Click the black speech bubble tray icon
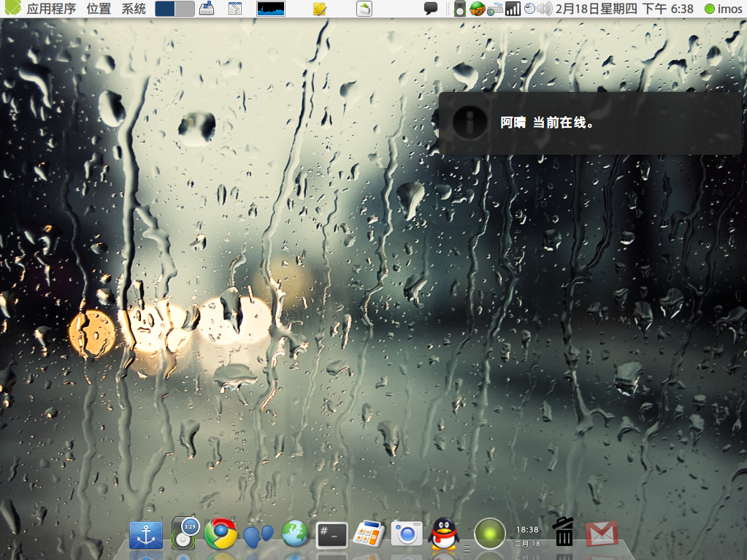The image size is (747, 560). tap(431, 8)
